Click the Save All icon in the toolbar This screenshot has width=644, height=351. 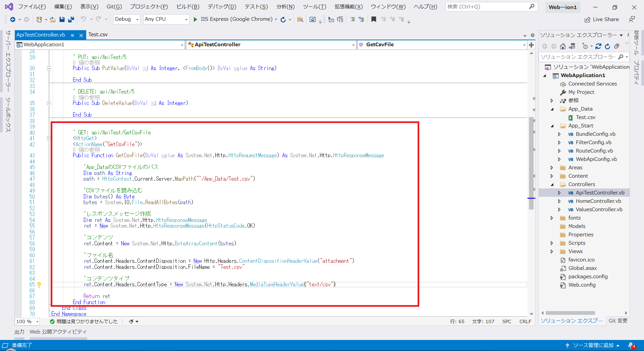click(x=71, y=19)
